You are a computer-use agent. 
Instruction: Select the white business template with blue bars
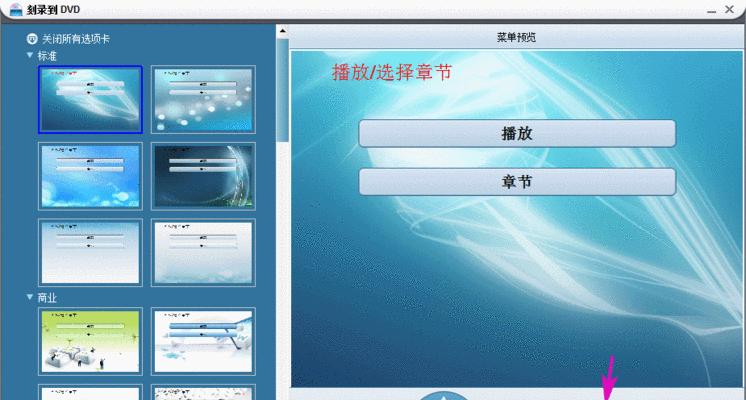click(203, 341)
